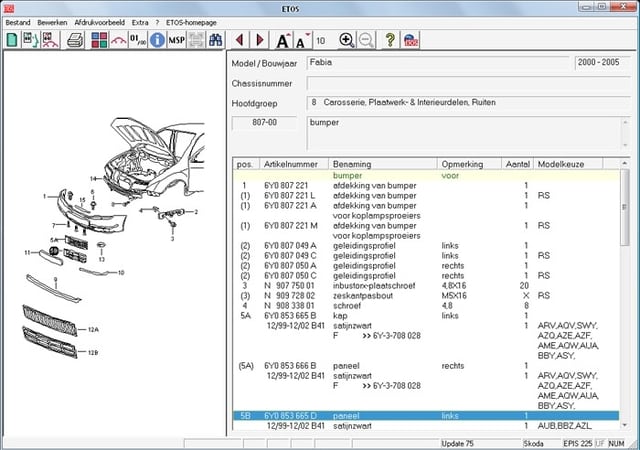Image resolution: width=640 pixels, height=450 pixels.
Task: Click parts list scrollbar up arrow
Action: pyautogui.click(x=624, y=163)
